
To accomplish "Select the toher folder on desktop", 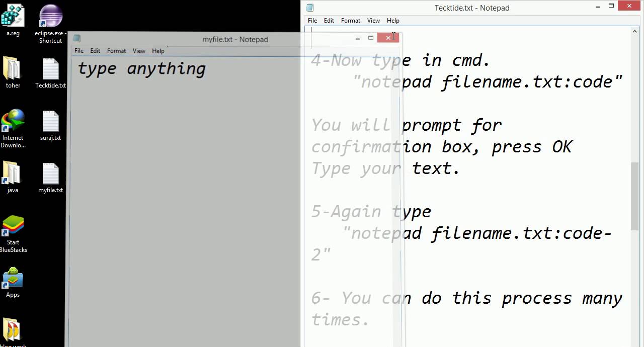I will (x=13, y=73).
